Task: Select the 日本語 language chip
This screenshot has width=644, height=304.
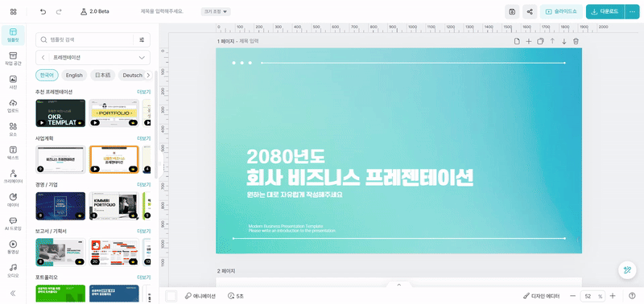Action: coord(103,76)
